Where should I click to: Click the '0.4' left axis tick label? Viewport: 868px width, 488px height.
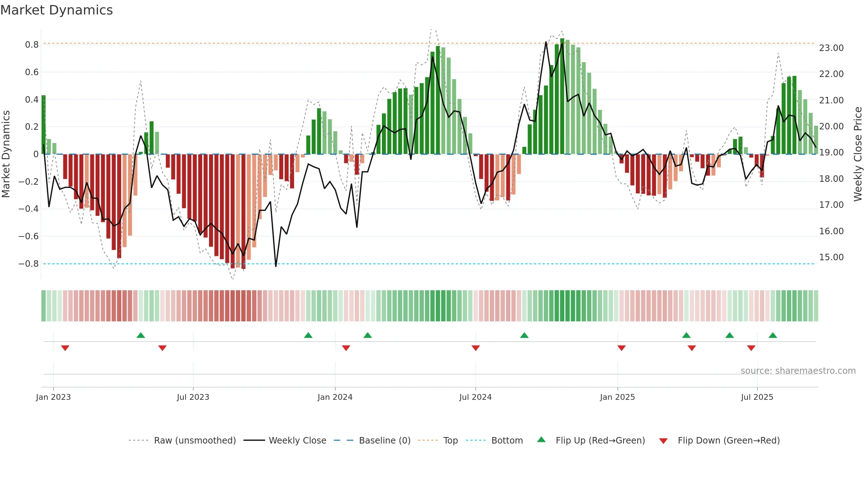pyautogui.click(x=32, y=99)
